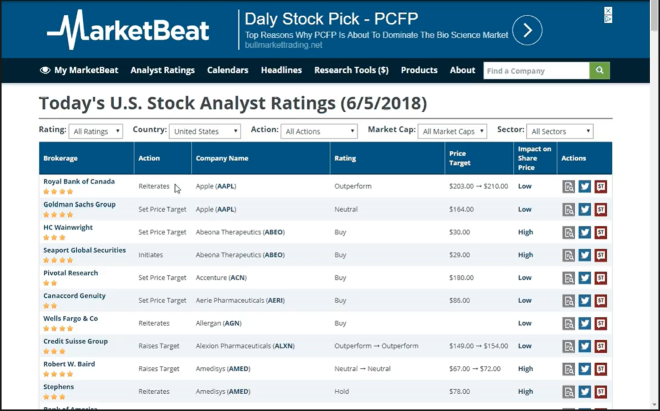Open the Sector dropdown showing All Sectors
Image resolution: width=660 pixels, height=411 pixels.
[560, 131]
